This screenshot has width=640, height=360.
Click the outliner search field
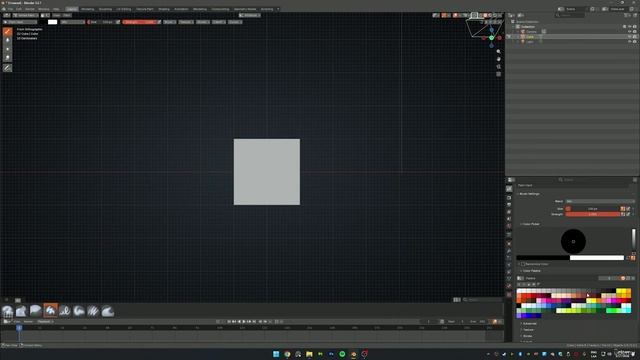click(x=570, y=16)
